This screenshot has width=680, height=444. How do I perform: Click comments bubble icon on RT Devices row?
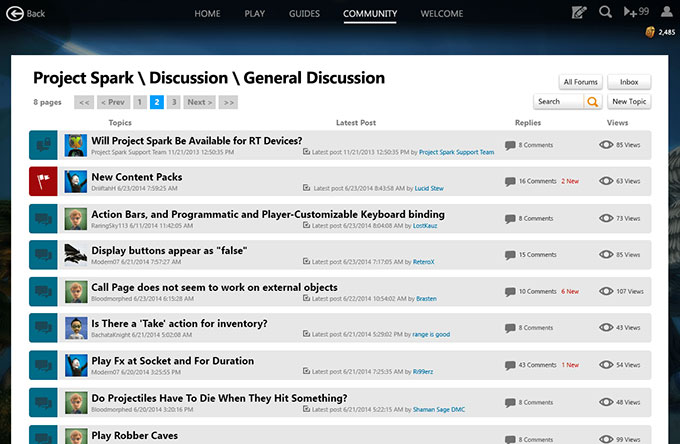[510, 145]
